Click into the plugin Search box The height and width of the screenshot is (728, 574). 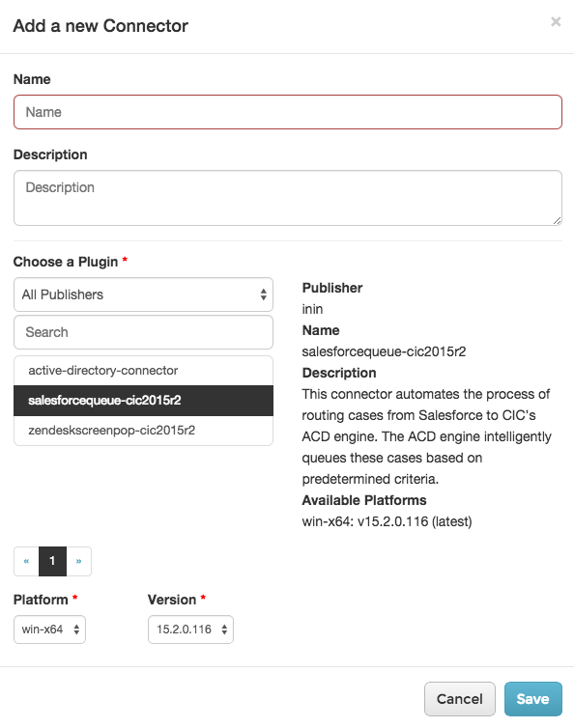pyautogui.click(x=143, y=332)
